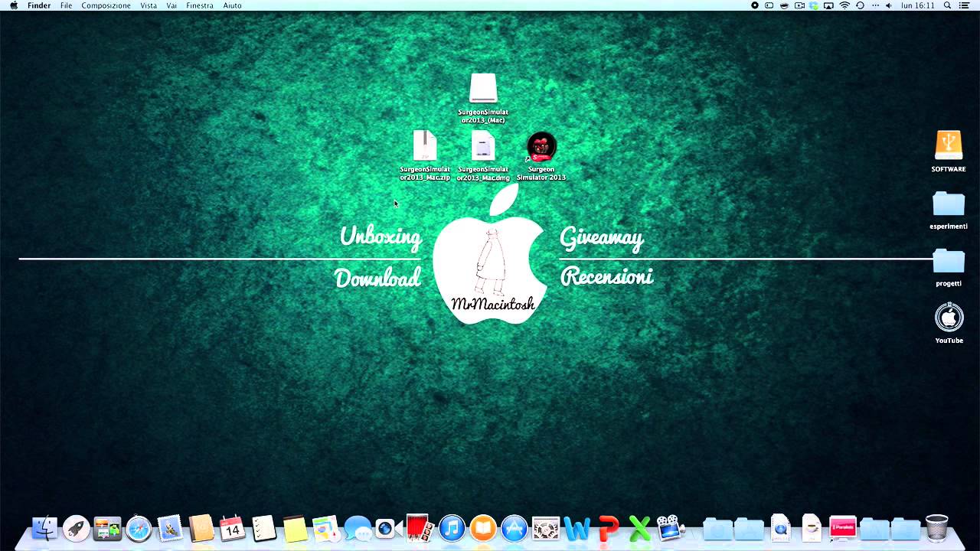Viewport: 980px width, 551px height.
Task: Open Spotlight search magnifier in menu bar
Action: [947, 5]
